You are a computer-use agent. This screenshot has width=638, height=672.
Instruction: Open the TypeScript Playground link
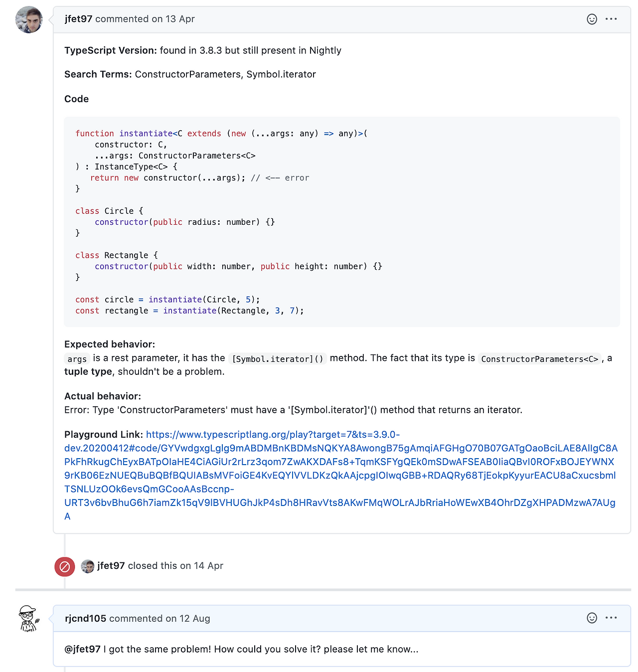(x=340, y=475)
